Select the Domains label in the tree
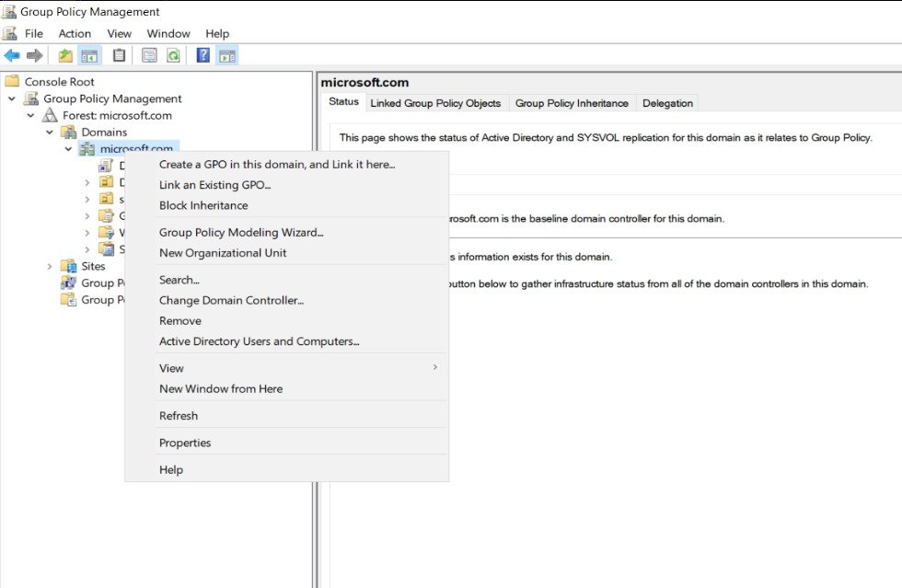 point(104,133)
